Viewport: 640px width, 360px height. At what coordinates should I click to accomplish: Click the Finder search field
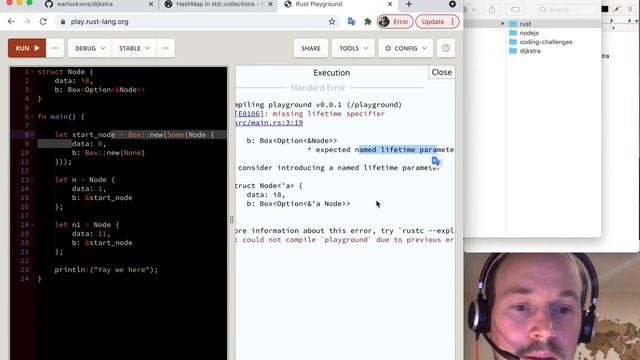point(568,9)
